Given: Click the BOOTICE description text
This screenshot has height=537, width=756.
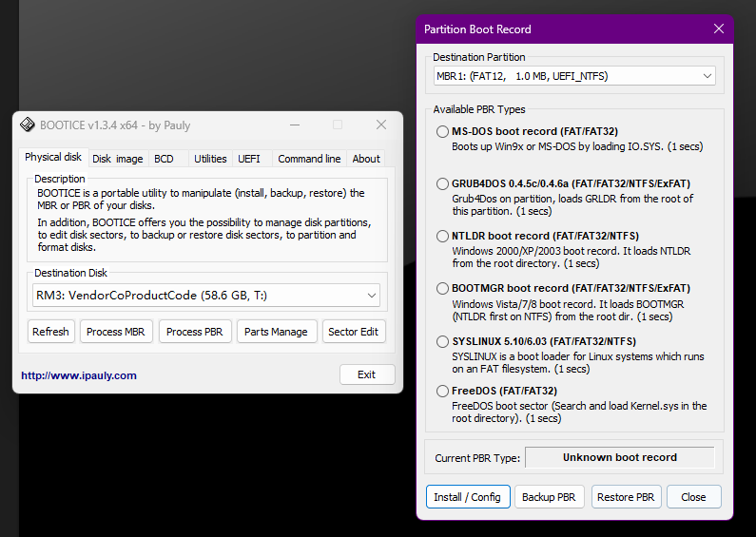Looking at the screenshot, I should click(x=204, y=220).
